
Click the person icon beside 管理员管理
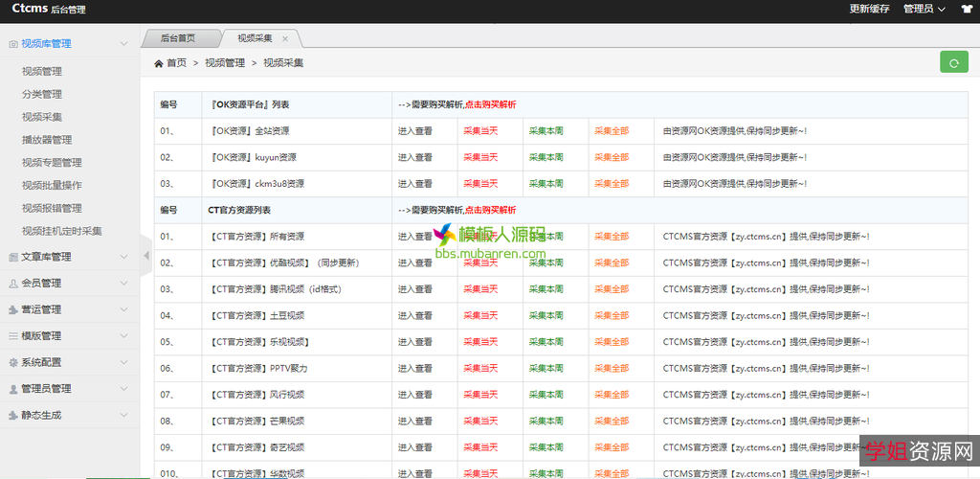pos(13,388)
